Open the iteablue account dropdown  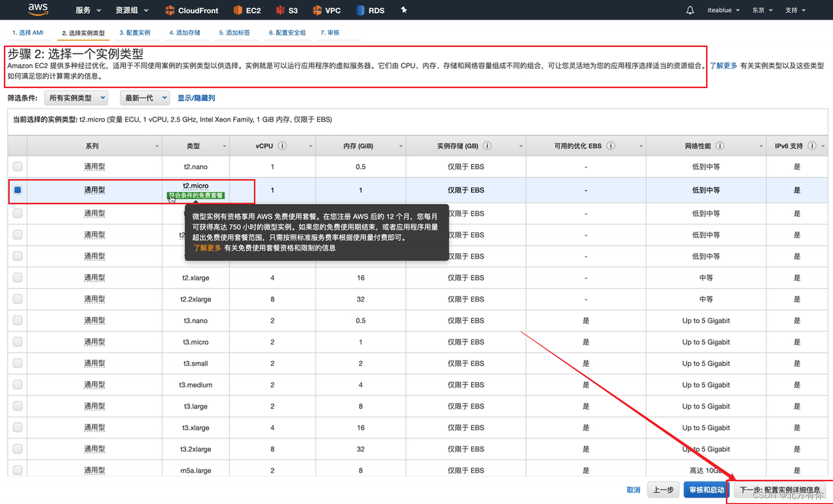(x=723, y=10)
